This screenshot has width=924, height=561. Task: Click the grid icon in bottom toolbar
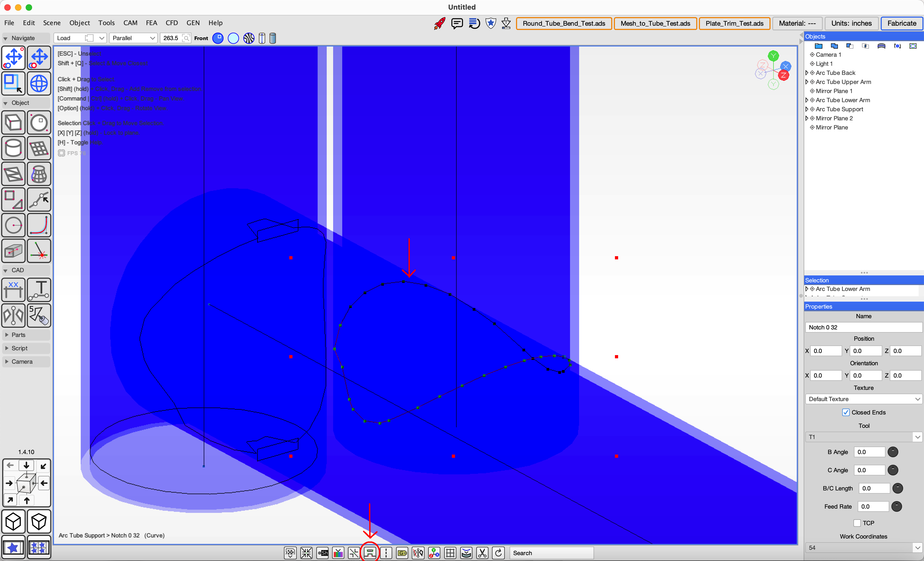(x=450, y=553)
